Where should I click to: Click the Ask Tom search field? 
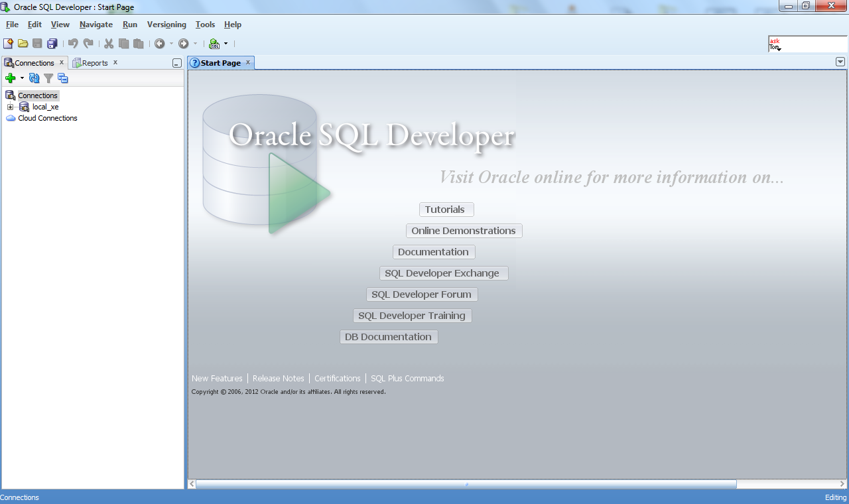(x=807, y=44)
